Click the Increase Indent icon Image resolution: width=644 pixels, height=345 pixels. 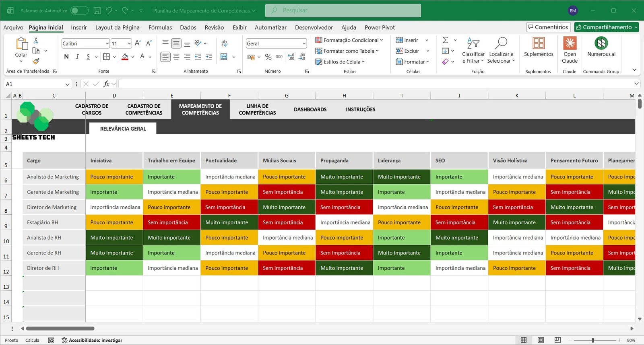pyautogui.click(x=208, y=57)
